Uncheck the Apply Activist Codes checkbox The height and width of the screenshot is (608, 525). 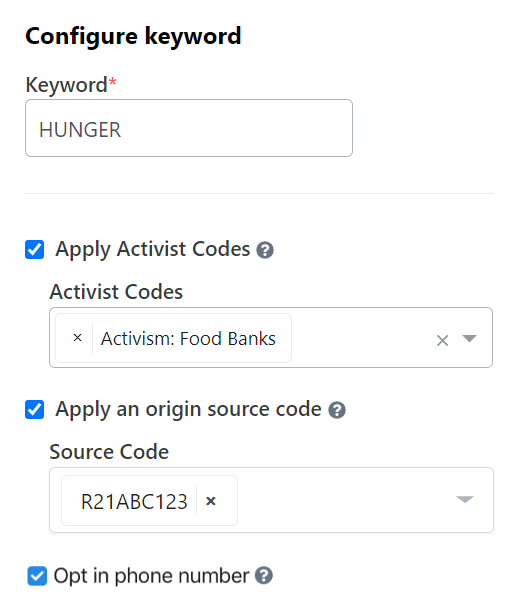tap(35, 249)
